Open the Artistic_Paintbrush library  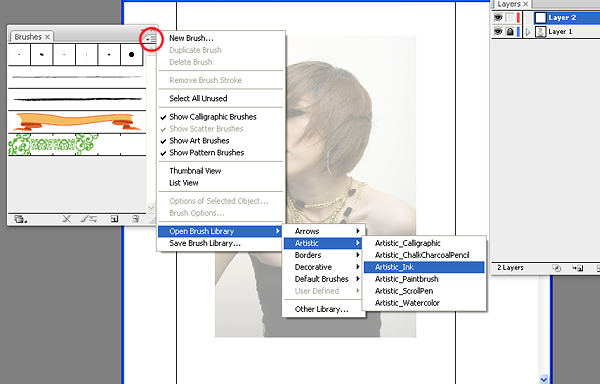click(424, 279)
